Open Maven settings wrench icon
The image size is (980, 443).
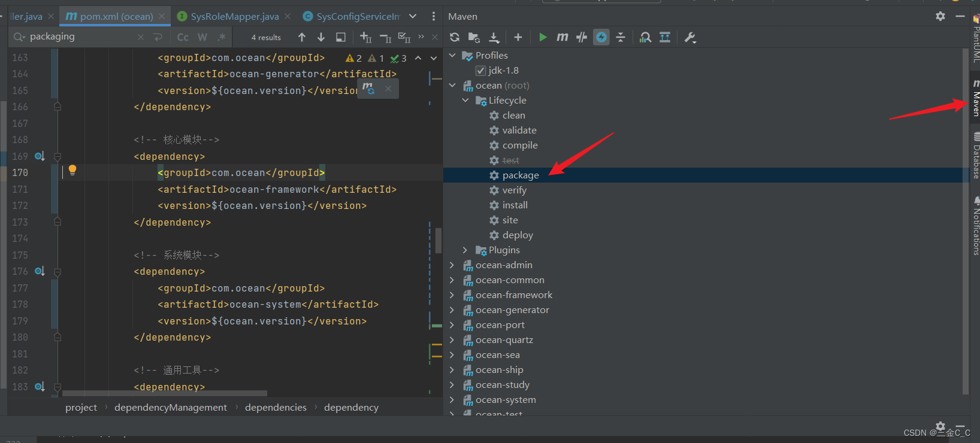pos(690,37)
